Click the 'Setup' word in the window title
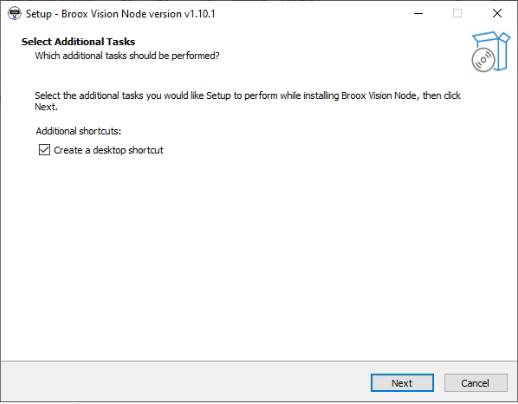Image resolution: width=518 pixels, height=404 pixels. (x=39, y=14)
